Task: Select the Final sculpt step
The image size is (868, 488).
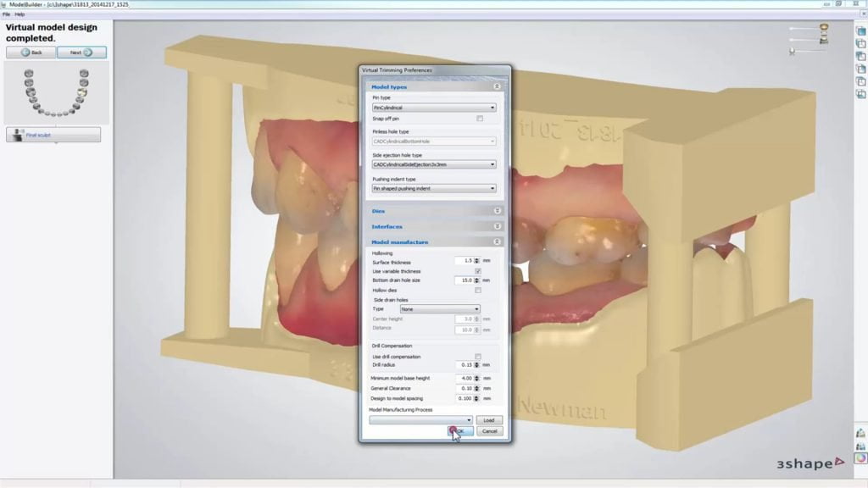Action: pos(53,135)
